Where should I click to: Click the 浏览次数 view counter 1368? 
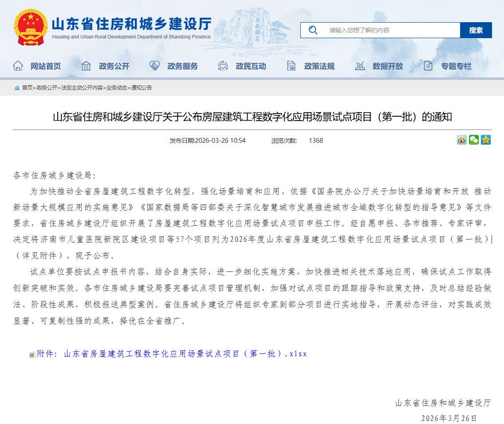pos(315,140)
